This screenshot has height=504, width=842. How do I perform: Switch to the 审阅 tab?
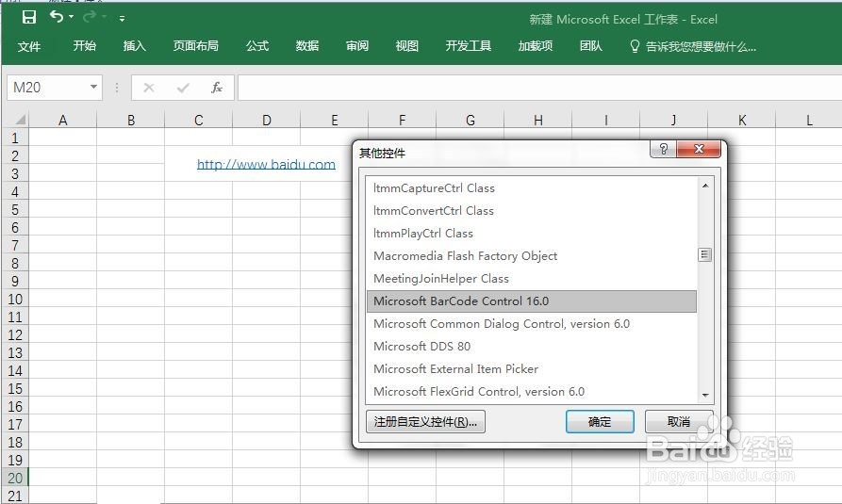(357, 46)
